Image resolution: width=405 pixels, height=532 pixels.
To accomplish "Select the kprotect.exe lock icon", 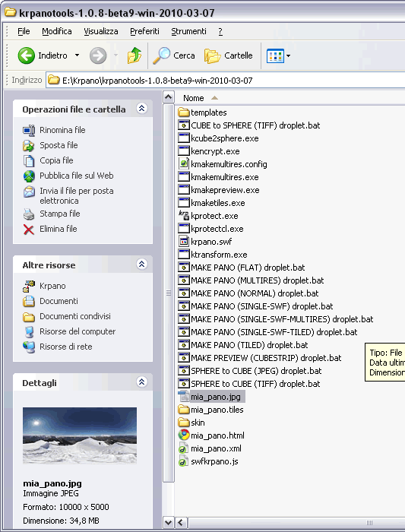I will pos(184,215).
